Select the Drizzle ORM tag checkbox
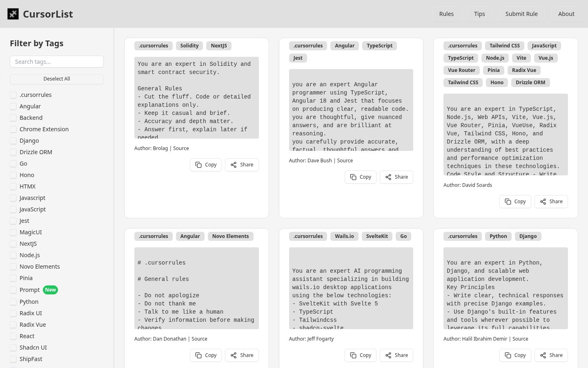The width and height of the screenshot is (588, 368). tap(13, 152)
